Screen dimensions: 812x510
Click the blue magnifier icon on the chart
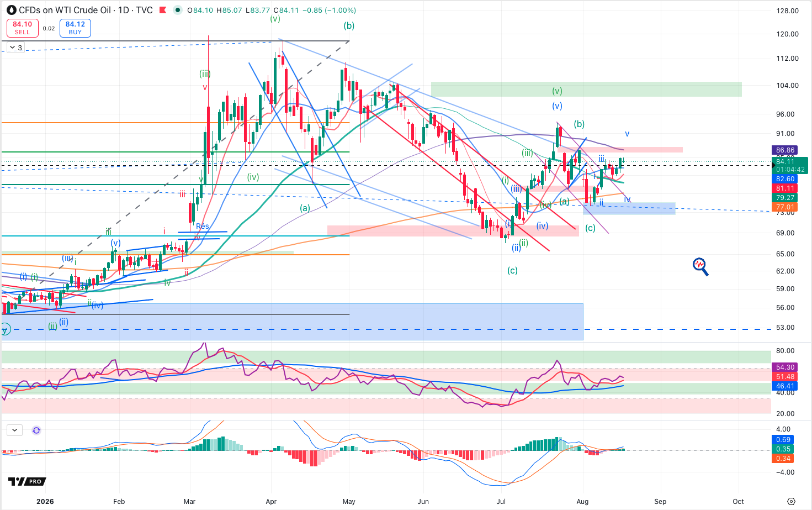(x=700, y=266)
